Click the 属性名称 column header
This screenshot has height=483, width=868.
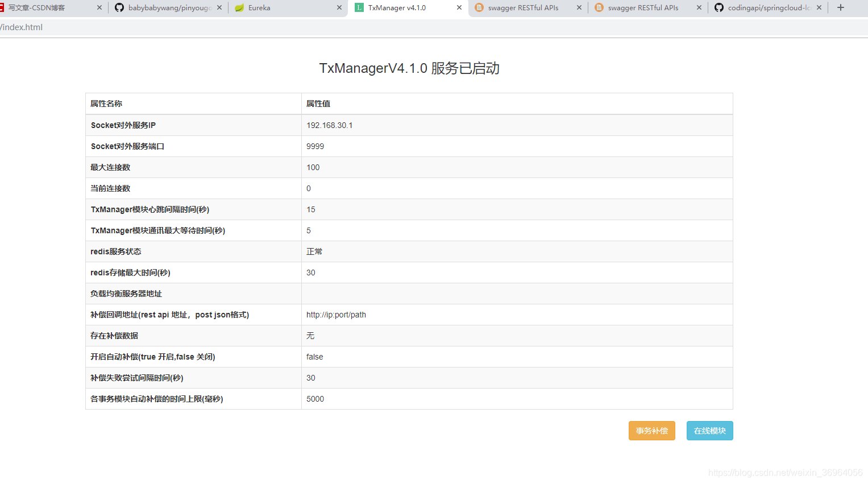(106, 104)
